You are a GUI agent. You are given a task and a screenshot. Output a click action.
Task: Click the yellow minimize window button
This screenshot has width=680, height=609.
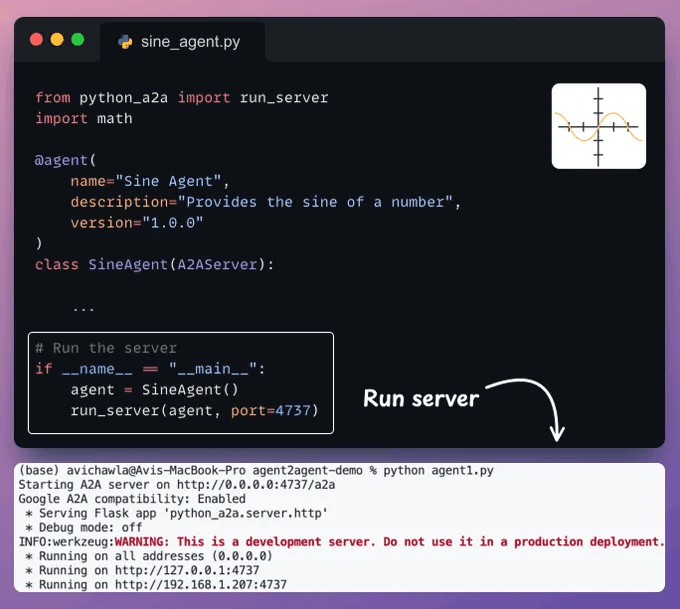[57, 39]
